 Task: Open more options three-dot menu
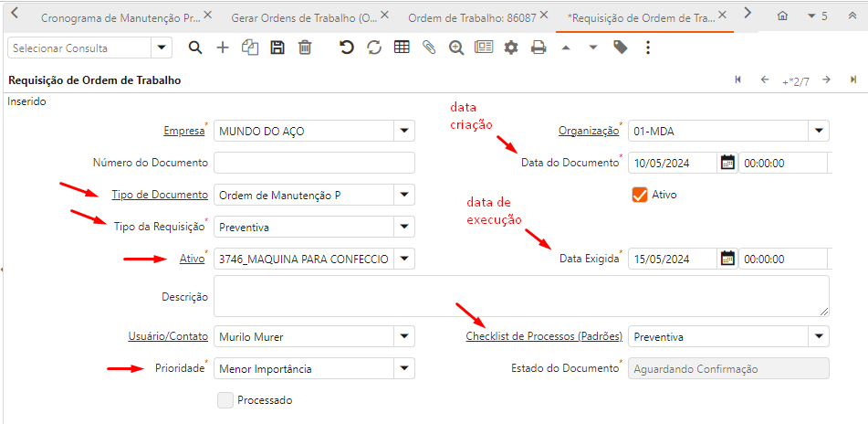click(648, 48)
